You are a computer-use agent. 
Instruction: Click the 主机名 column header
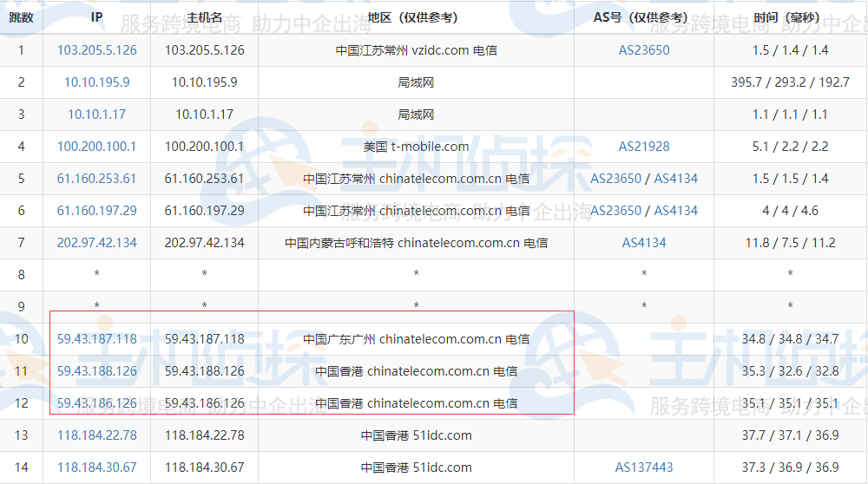[204, 17]
